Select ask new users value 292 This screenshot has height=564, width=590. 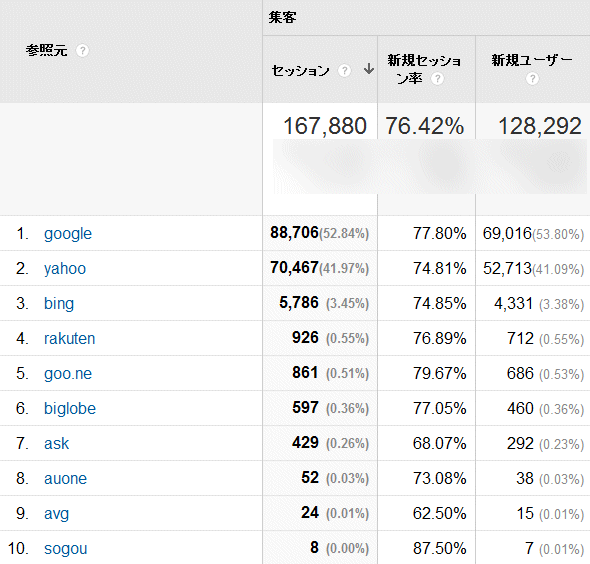(520, 444)
